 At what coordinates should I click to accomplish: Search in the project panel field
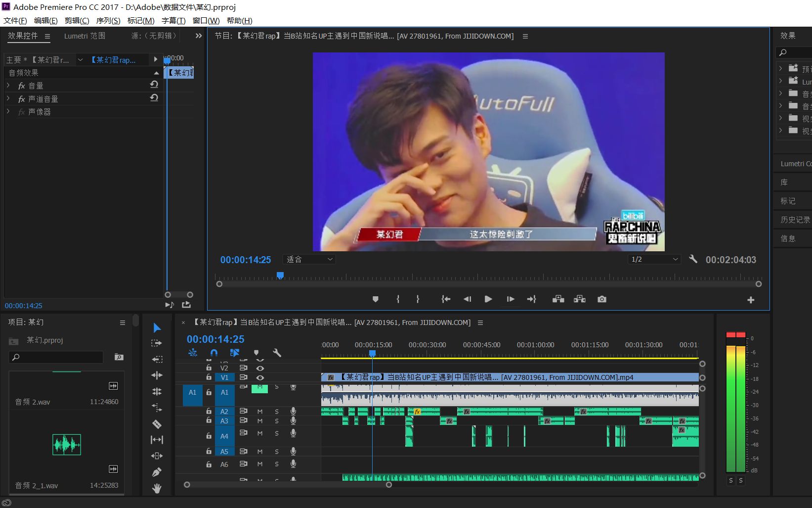coord(56,357)
